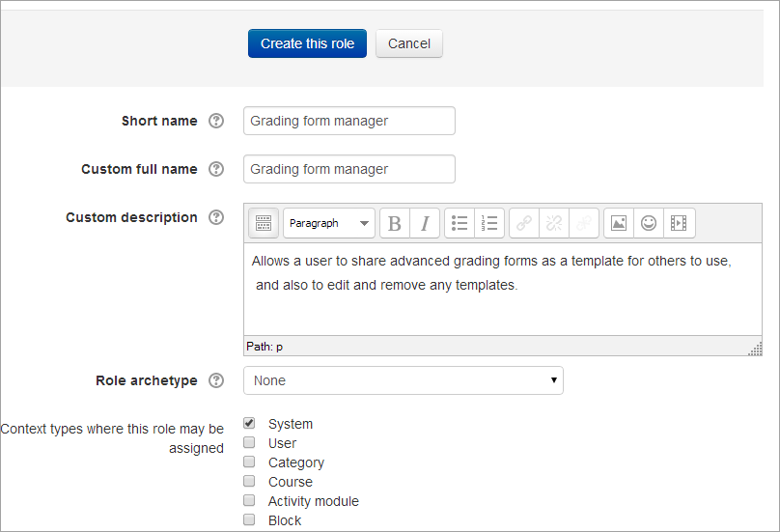
Task: Insert an ordered numbered list
Action: [489, 223]
